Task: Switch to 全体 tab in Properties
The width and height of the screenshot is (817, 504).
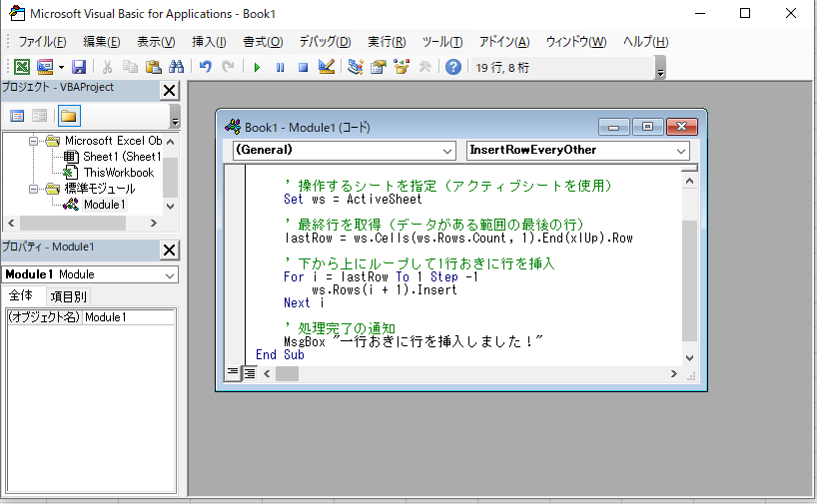Action: pos(21,295)
